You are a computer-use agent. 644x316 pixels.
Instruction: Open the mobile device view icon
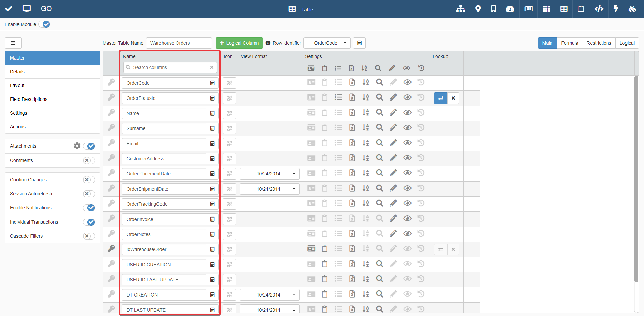tap(493, 9)
